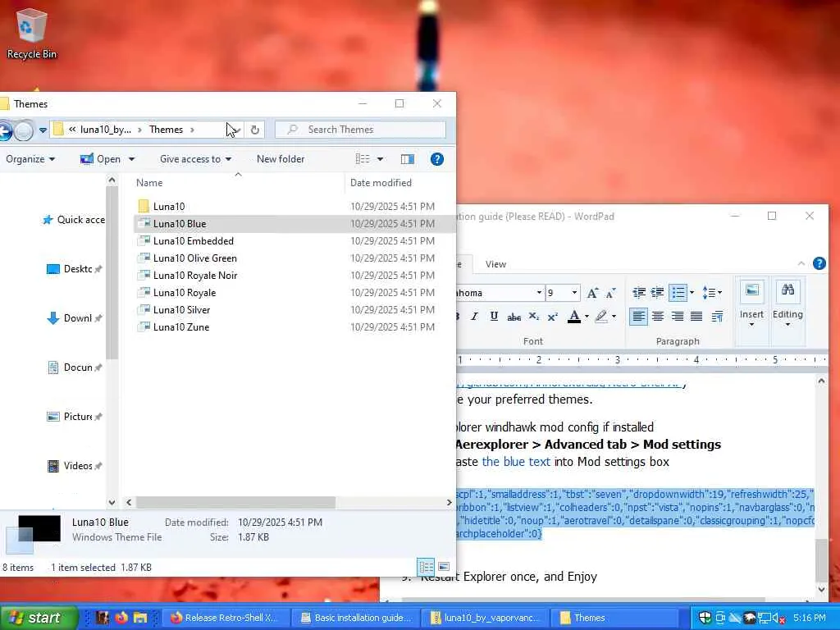The width and height of the screenshot is (840, 630).
Task: Expand the view options dropdown arrow
Action: pyautogui.click(x=381, y=159)
